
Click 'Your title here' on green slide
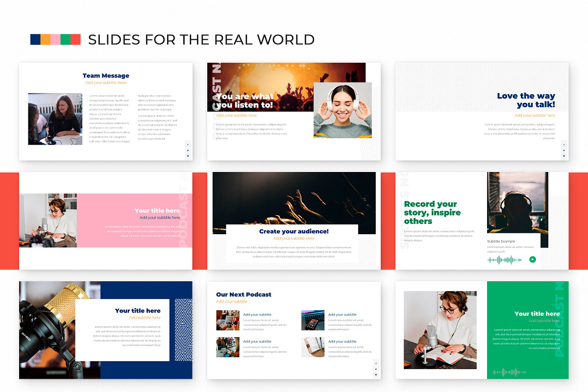[x=537, y=314]
